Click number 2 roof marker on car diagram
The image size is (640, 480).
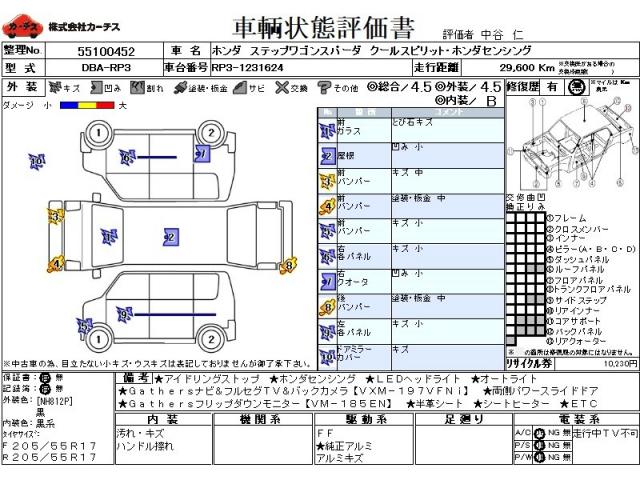pos(171,237)
